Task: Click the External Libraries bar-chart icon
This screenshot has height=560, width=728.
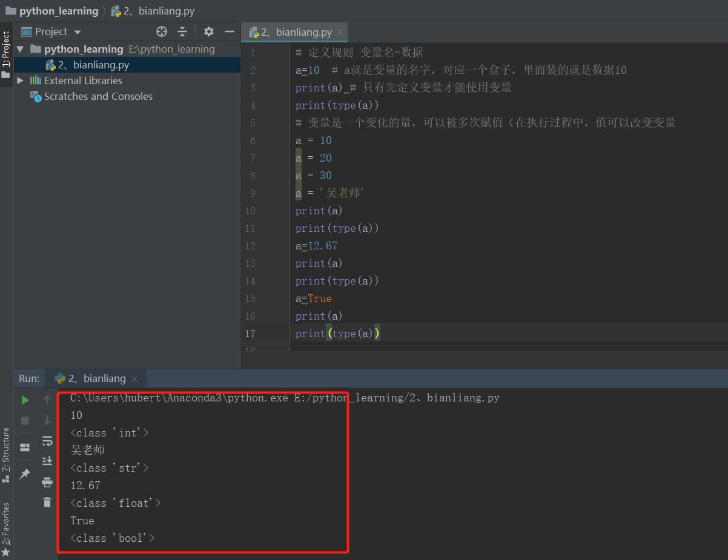Action: tap(36, 81)
